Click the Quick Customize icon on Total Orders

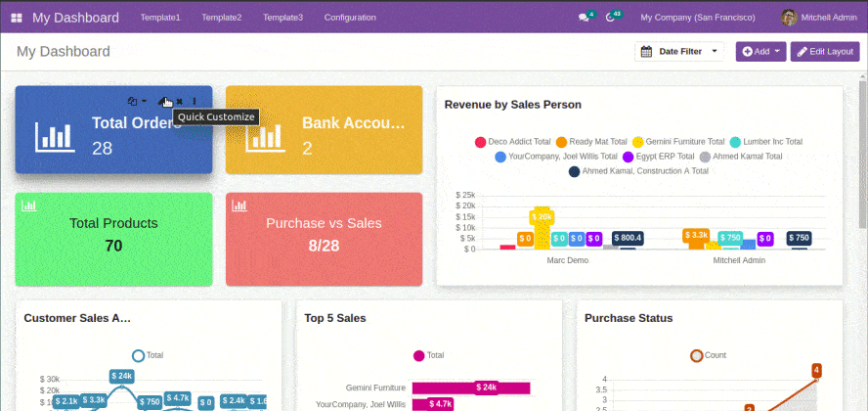point(164,101)
